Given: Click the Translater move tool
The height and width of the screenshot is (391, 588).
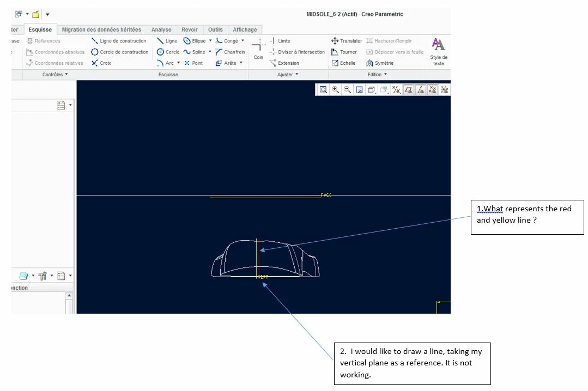Looking at the screenshot, I should point(347,41).
